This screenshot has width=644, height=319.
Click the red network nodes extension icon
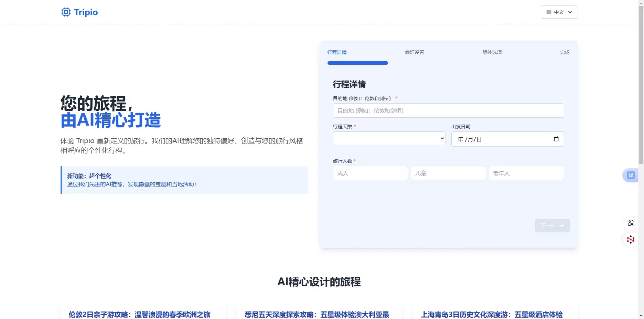pos(631,240)
